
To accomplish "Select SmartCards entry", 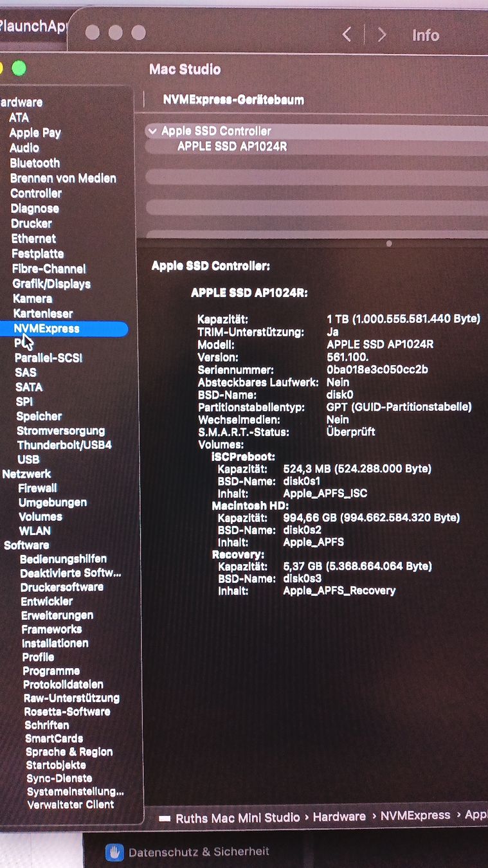I will tap(54, 739).
